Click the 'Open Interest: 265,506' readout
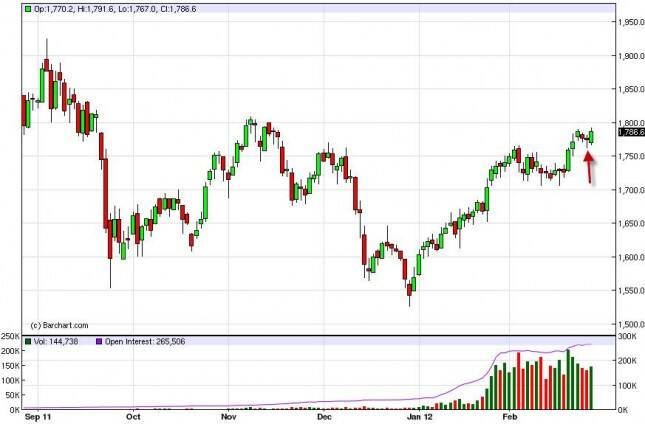Viewport: 645px width, 424px height. click(145, 341)
